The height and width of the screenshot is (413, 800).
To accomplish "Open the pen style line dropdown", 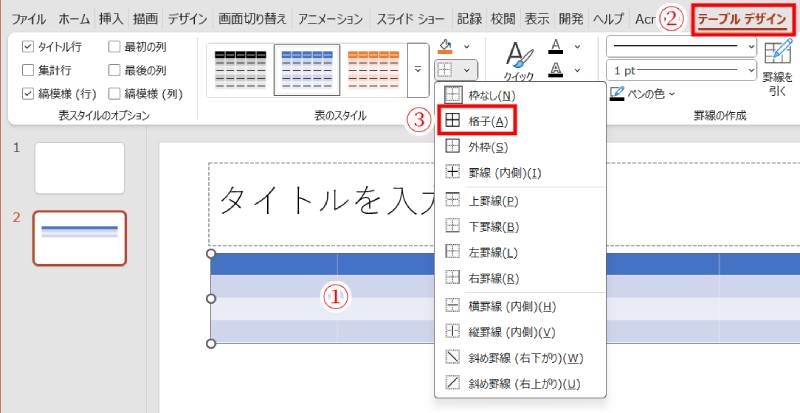I will pos(681,47).
